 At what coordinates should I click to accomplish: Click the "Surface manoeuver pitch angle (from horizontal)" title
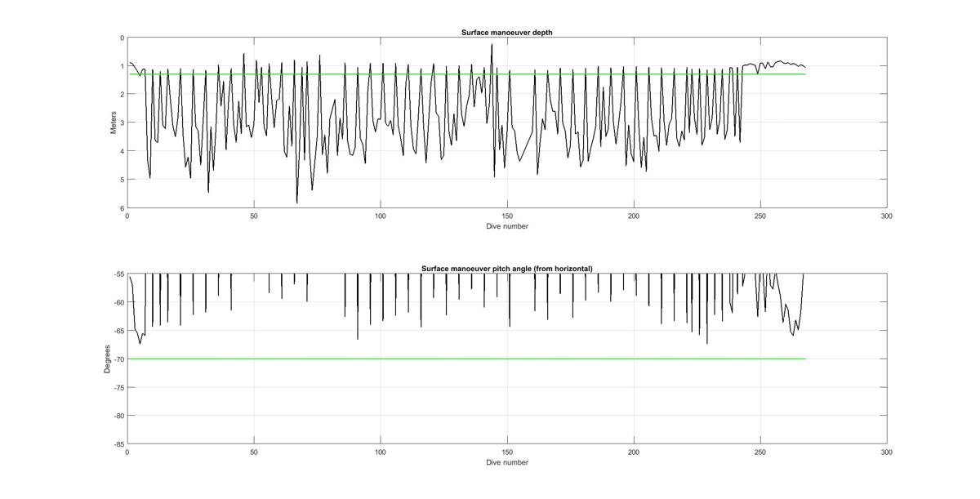click(507, 268)
